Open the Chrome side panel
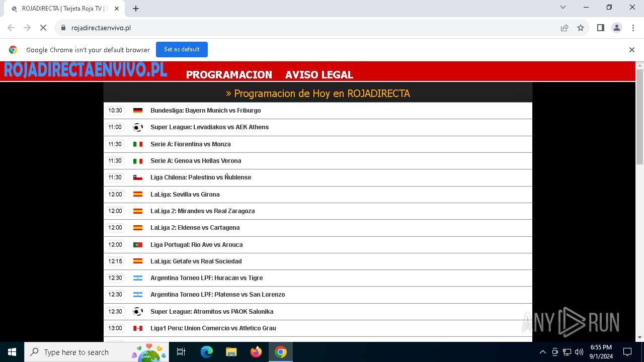The height and width of the screenshot is (362, 644). (x=601, y=28)
